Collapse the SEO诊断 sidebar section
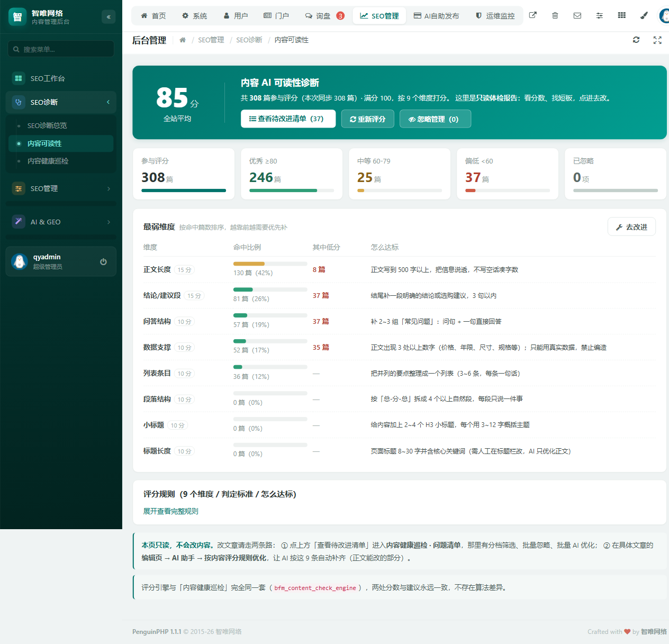 [x=61, y=102]
